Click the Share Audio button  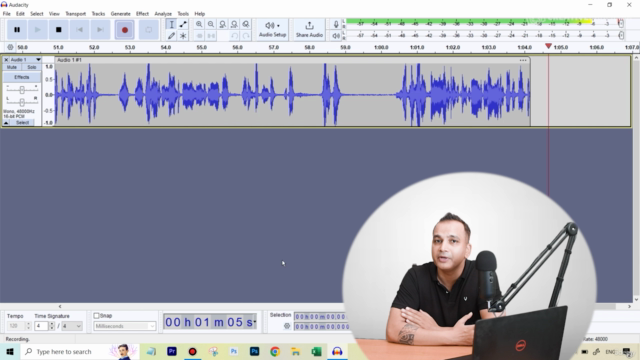click(x=309, y=30)
